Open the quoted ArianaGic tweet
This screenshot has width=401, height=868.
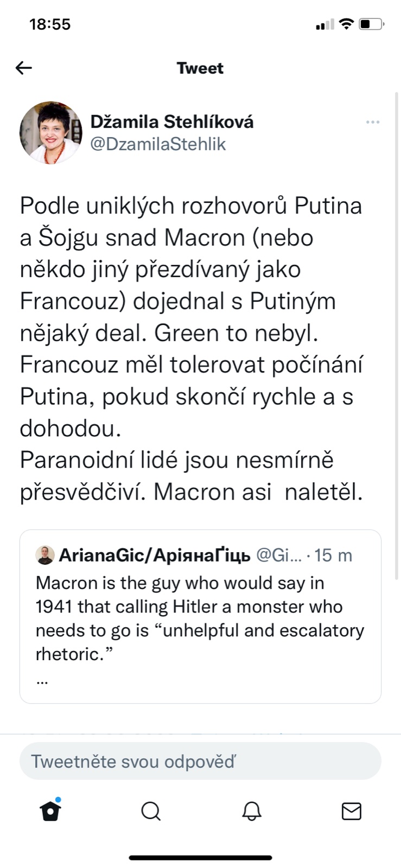200,618
